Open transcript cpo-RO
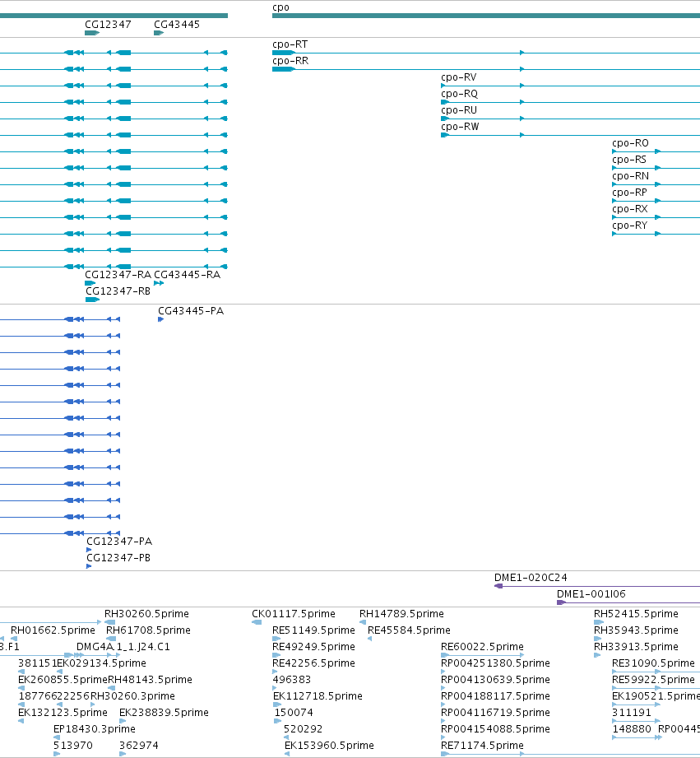 click(x=630, y=143)
